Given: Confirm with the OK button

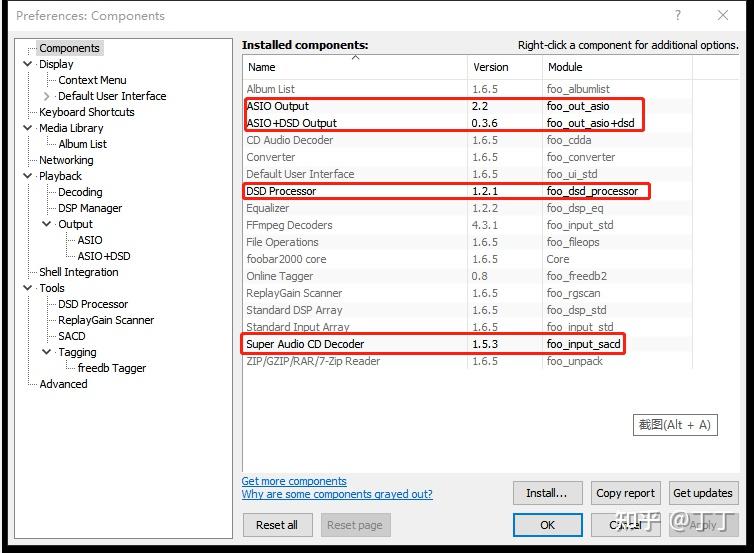Looking at the screenshot, I should click(548, 525).
